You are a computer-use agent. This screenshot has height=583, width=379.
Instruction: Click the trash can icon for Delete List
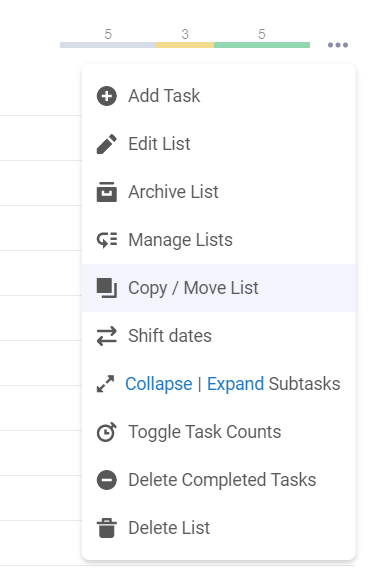[106, 528]
